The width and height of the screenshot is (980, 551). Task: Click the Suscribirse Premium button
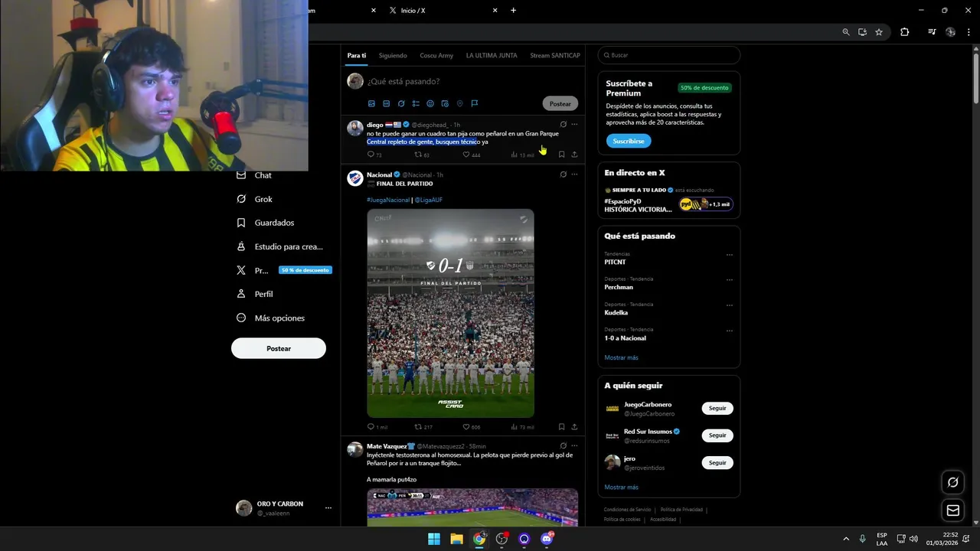coord(629,141)
